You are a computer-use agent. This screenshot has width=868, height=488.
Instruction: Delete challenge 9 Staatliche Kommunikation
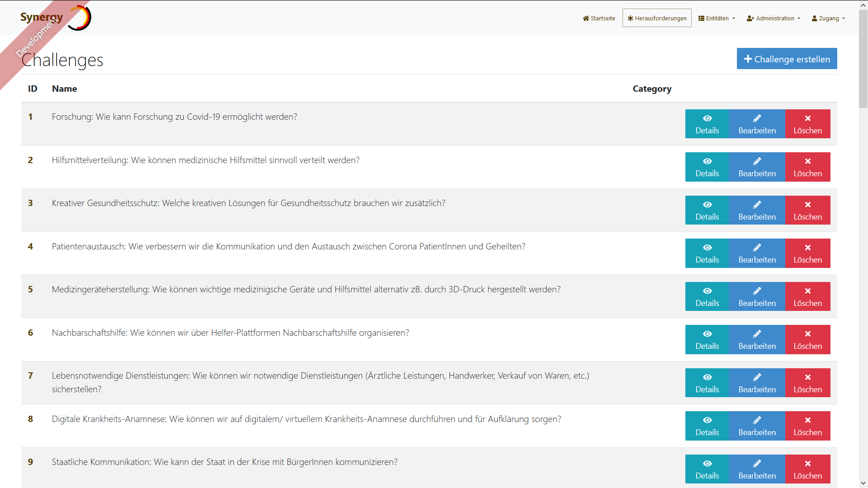click(x=807, y=469)
